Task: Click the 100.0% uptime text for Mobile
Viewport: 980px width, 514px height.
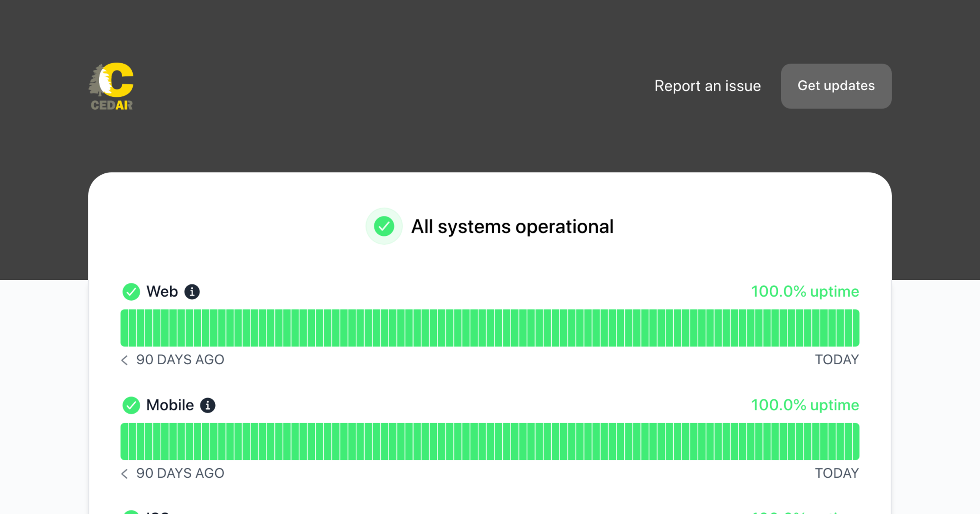Action: point(804,405)
